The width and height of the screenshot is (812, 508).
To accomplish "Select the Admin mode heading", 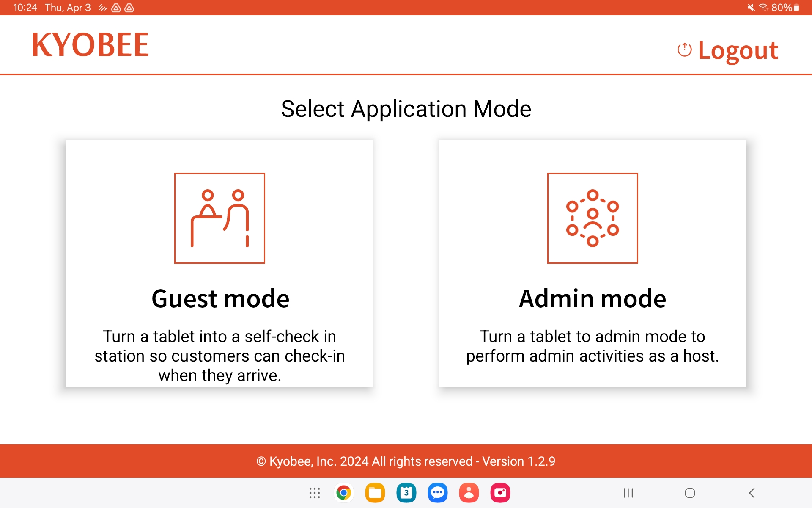I will [592, 298].
